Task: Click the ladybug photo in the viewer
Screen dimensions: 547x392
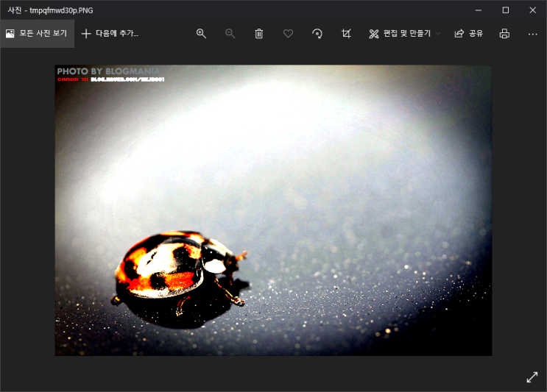Action: [273, 210]
